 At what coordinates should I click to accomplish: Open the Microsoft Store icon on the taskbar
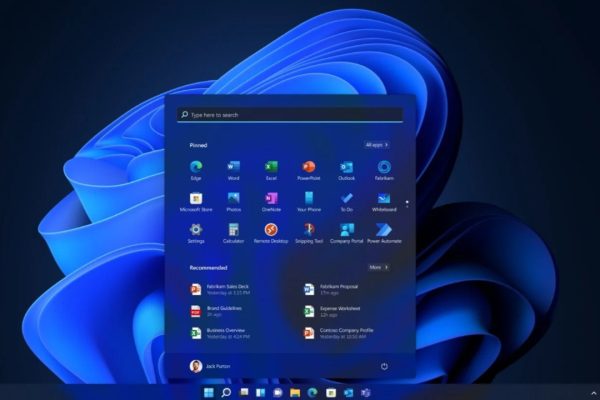click(331, 392)
